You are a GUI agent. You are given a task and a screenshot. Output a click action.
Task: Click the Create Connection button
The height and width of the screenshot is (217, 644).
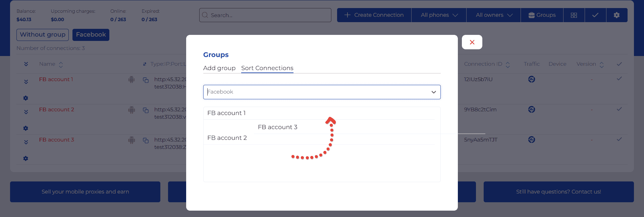coord(374,15)
